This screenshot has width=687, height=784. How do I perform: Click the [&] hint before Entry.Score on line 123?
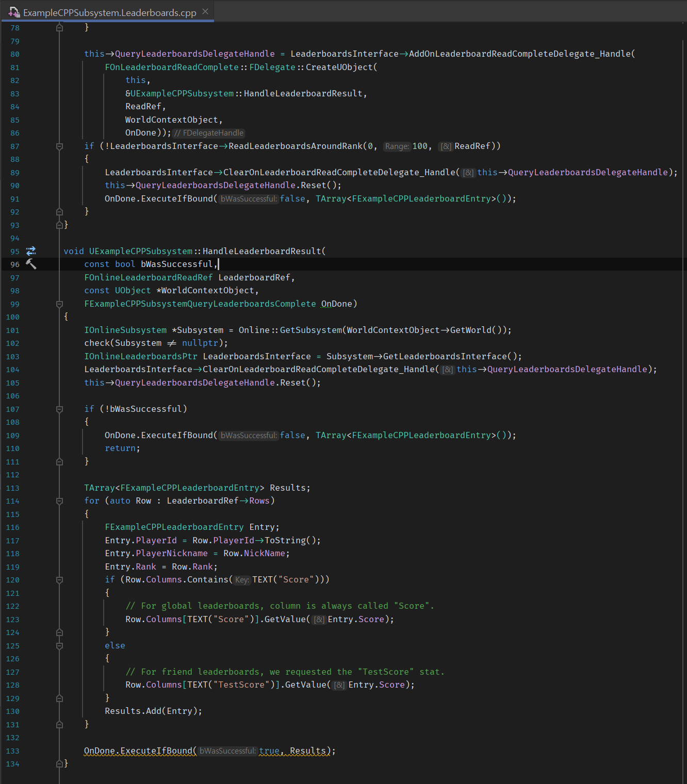[319, 620]
